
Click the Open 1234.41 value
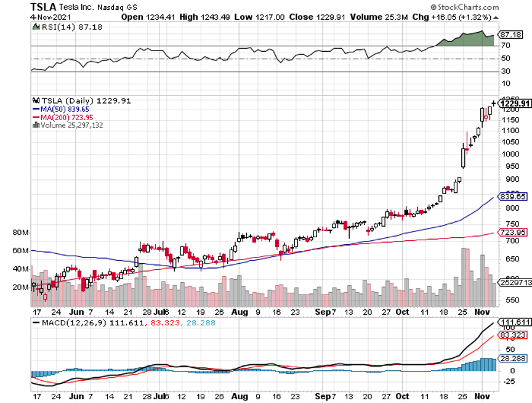coord(148,17)
